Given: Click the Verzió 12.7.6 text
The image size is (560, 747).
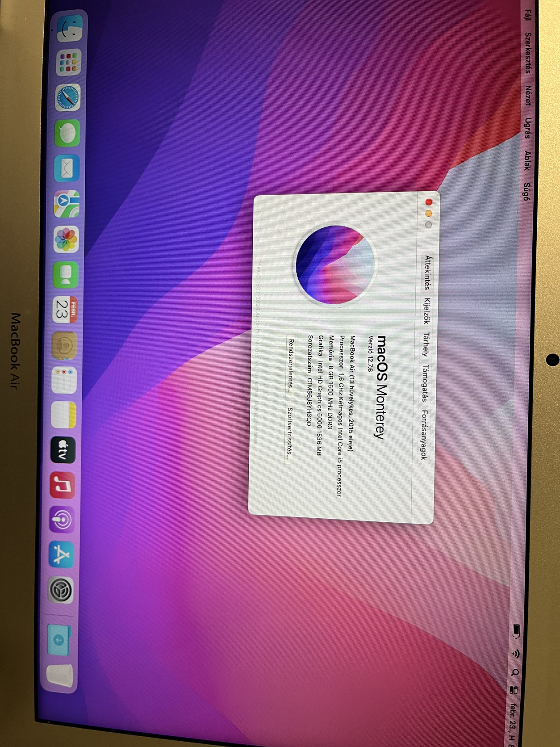Looking at the screenshot, I should click(x=370, y=354).
